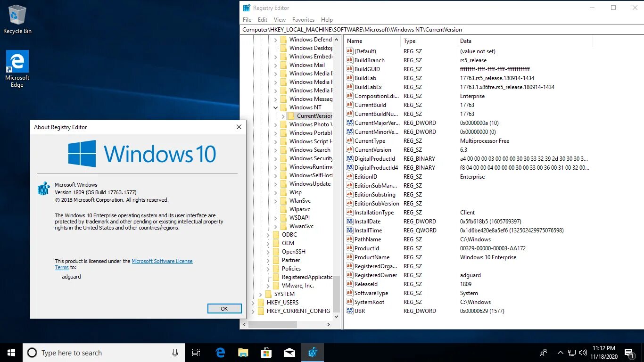The width and height of the screenshot is (644, 362).
Task: Click the OpenSSH folder icon
Action: pyautogui.click(x=276, y=252)
